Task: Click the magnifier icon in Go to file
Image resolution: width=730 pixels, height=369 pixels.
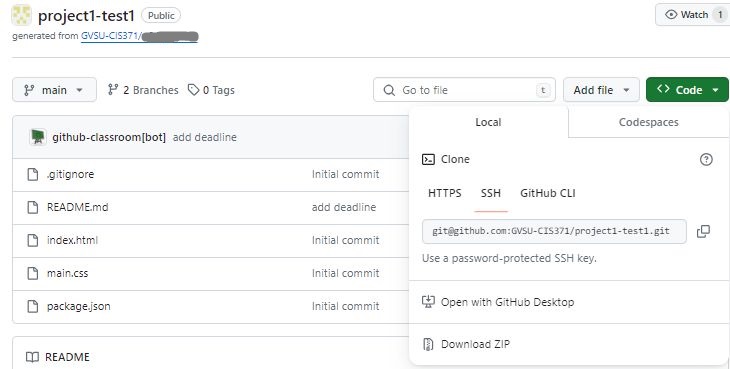Action: (389, 90)
